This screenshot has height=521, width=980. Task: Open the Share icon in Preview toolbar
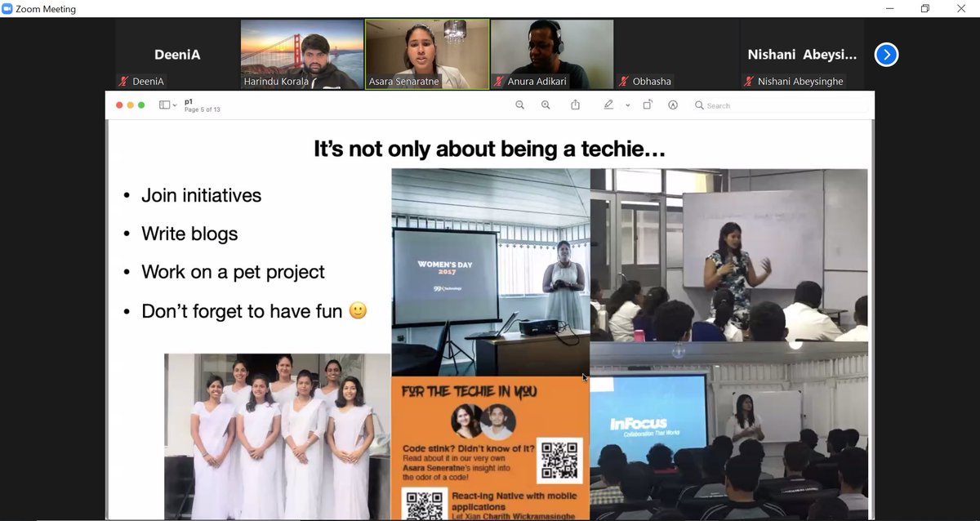pos(576,105)
